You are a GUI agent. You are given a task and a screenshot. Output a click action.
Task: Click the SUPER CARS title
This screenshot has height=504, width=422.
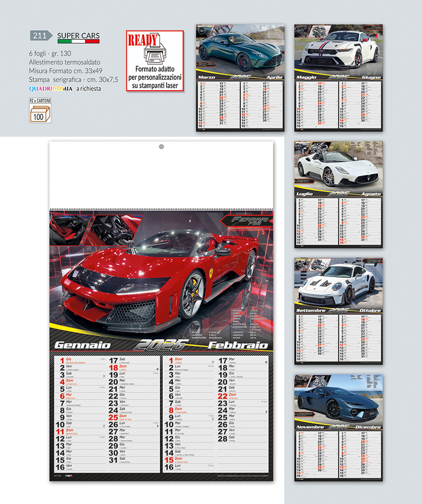click(x=78, y=36)
